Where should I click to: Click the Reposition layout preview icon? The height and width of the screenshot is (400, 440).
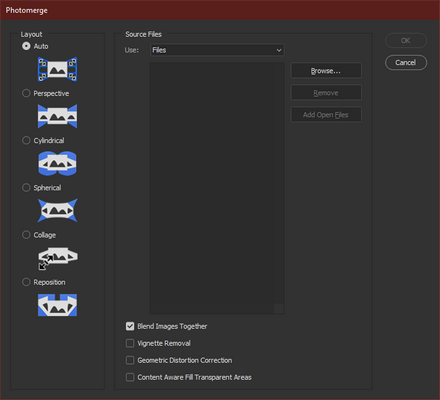[x=57, y=305]
